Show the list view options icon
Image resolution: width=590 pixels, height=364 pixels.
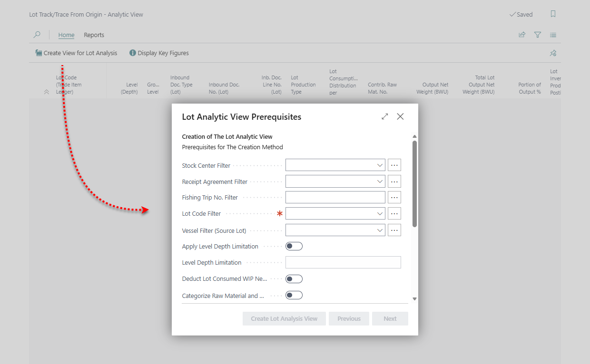coord(553,35)
